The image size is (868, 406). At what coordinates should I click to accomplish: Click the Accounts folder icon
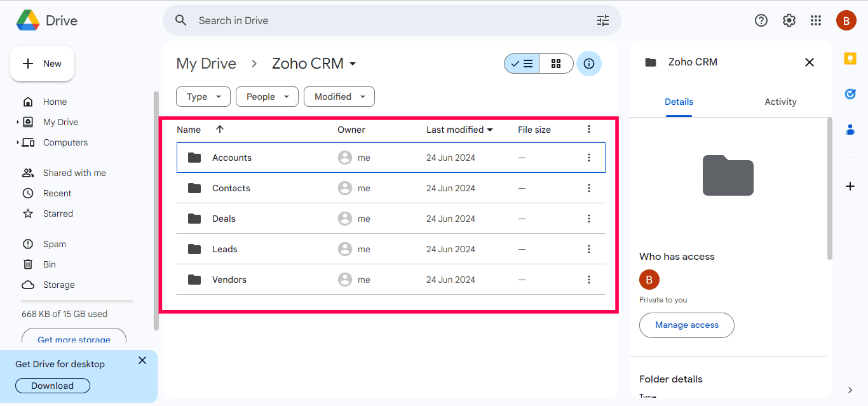(194, 158)
